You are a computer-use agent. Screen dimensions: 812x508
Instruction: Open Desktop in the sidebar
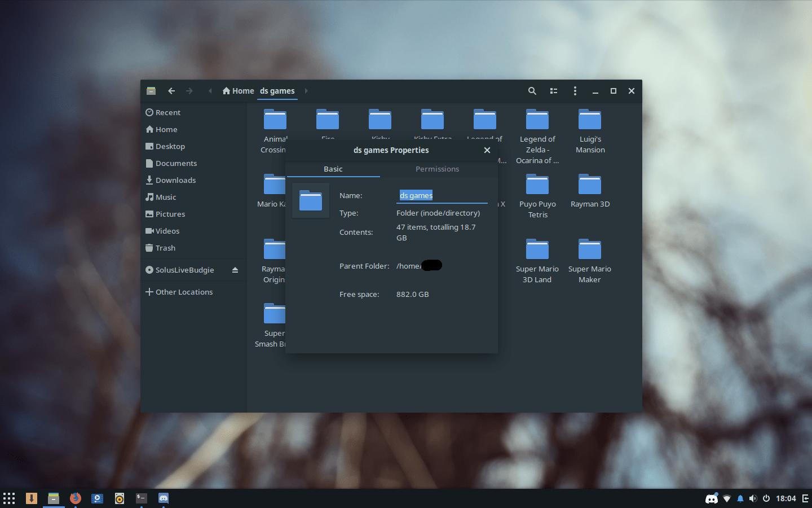coord(193,146)
